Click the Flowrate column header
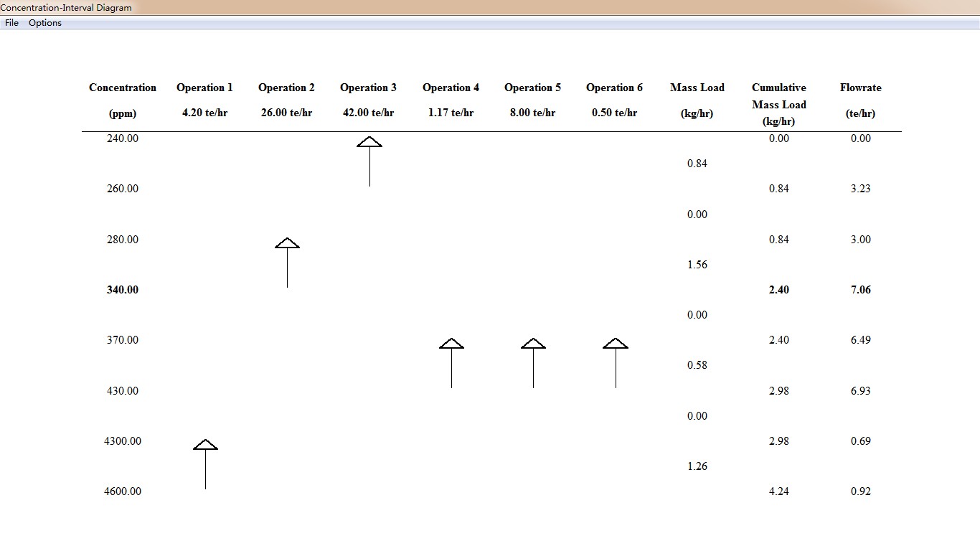Image resolution: width=980 pixels, height=551 pixels. pyautogui.click(x=861, y=88)
